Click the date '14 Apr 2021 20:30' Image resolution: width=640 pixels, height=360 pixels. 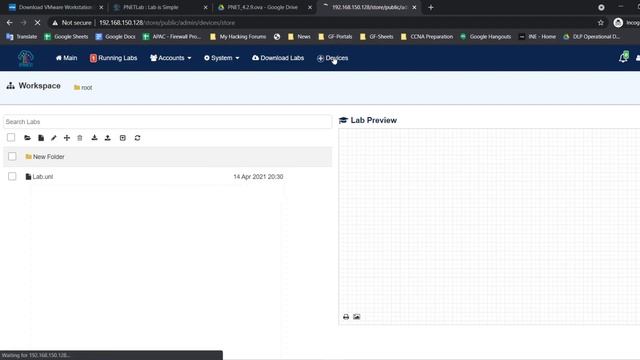(x=258, y=177)
